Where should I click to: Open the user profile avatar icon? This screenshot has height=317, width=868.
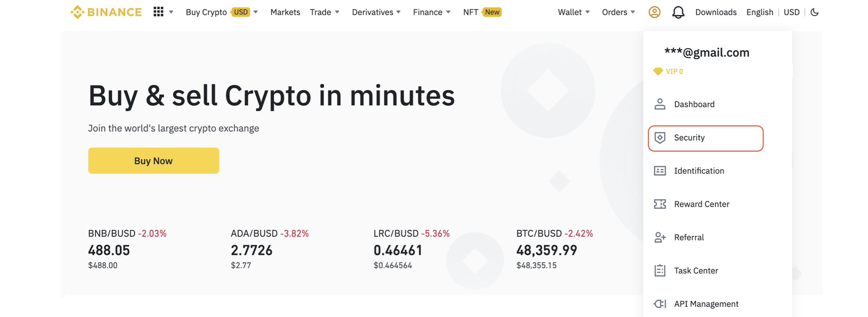point(654,12)
